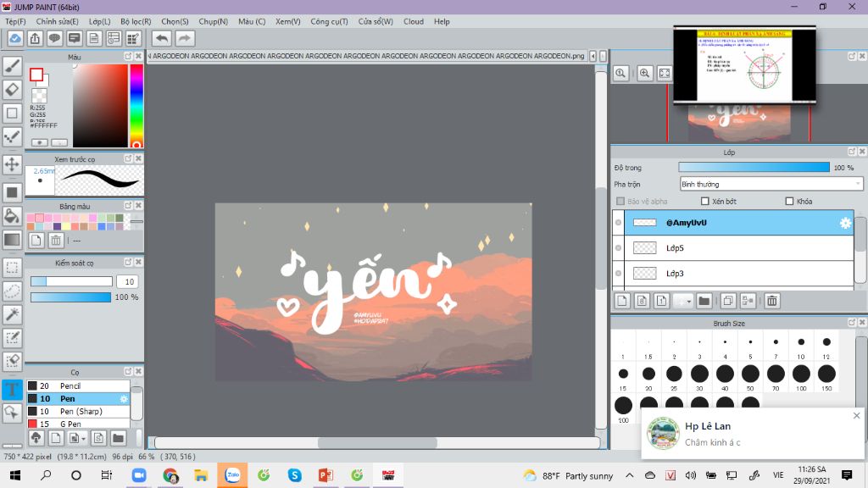
Task: Open the Chỉnh sửa(E) menu
Action: tap(57, 21)
